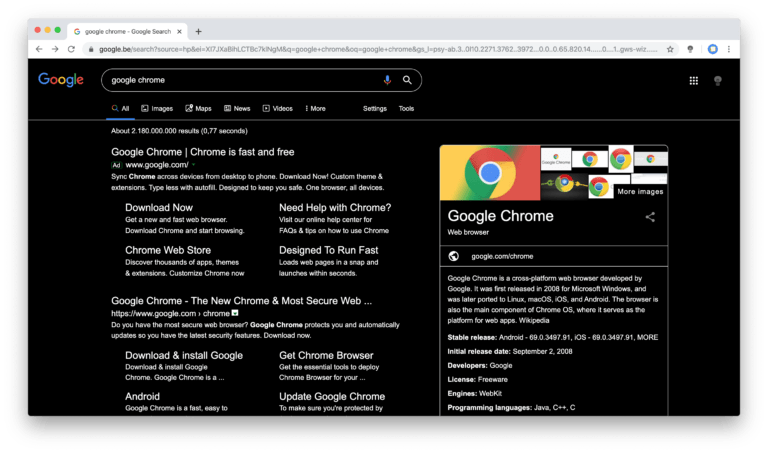Switch to the Images tab
This screenshot has height=453, width=768.
click(157, 109)
